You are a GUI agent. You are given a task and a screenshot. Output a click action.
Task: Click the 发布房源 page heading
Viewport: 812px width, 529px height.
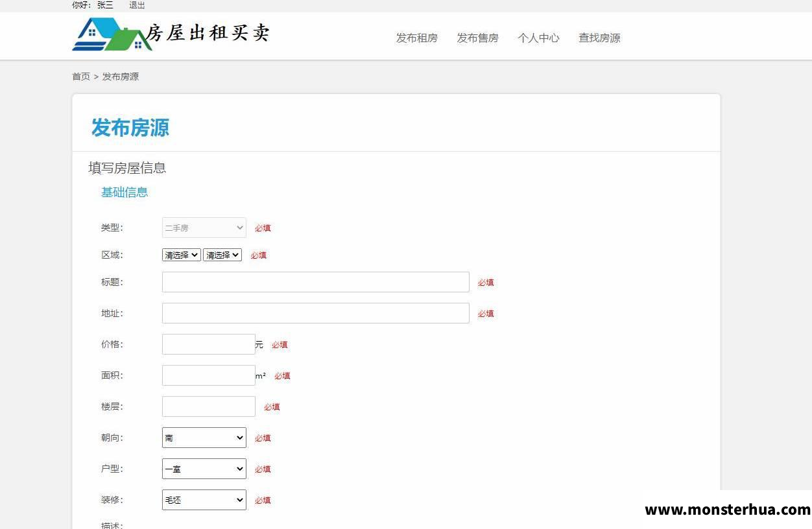130,128
